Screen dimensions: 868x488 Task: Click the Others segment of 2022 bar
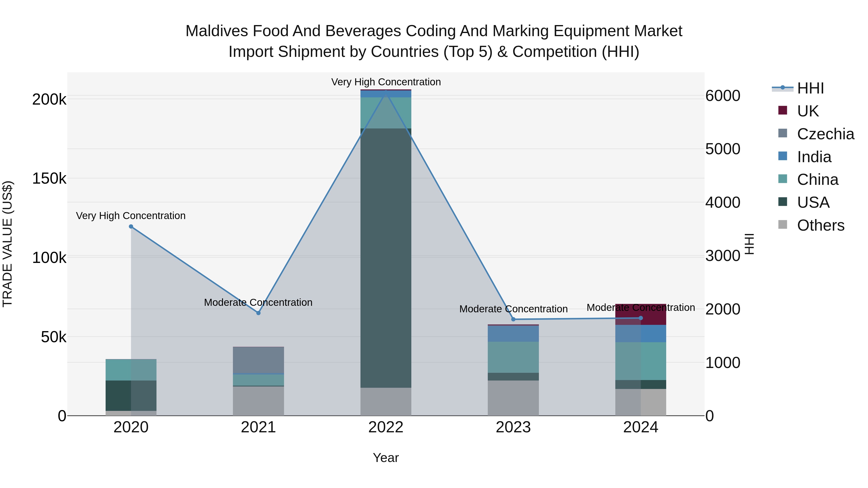coord(386,401)
